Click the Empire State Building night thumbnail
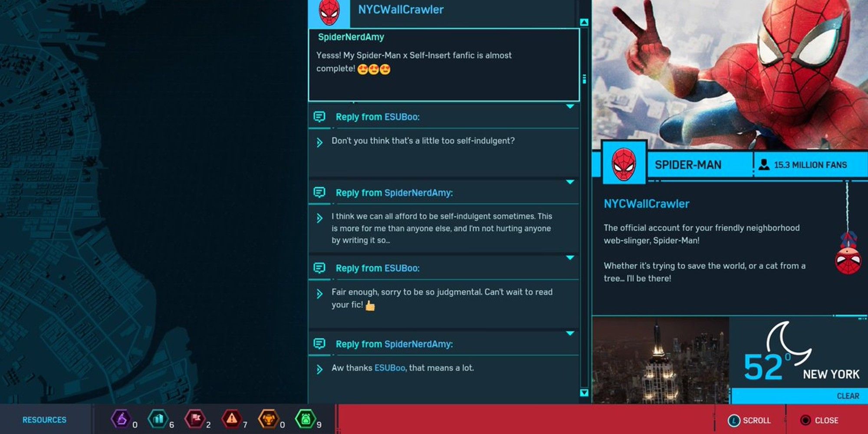The width and height of the screenshot is (868, 434). (x=661, y=360)
